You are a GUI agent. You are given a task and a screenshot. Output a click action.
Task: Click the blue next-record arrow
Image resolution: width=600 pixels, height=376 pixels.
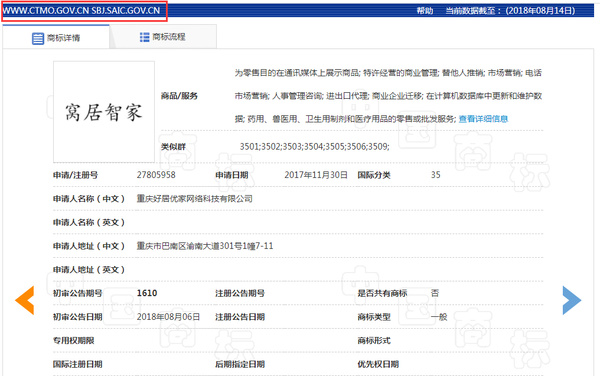(x=572, y=300)
